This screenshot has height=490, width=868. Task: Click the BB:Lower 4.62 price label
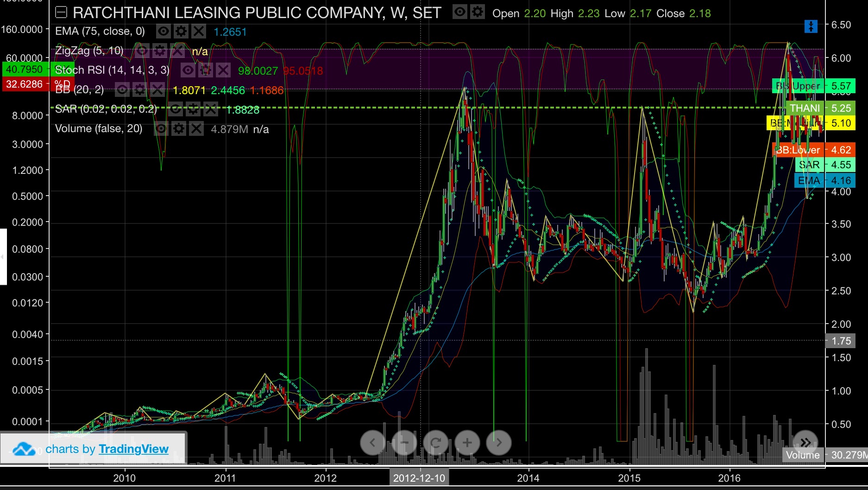[814, 150]
